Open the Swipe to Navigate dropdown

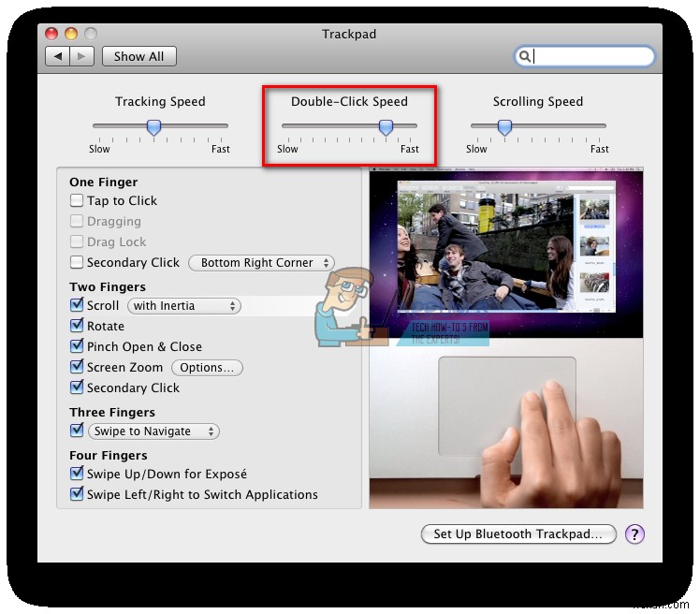click(x=154, y=431)
